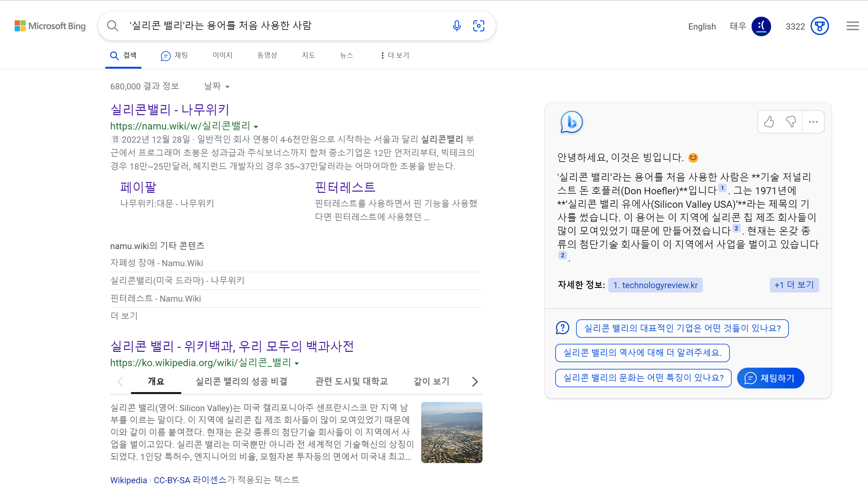This screenshot has width=868, height=493.
Task: Open the 더 보기 more tabs menu
Action: pyautogui.click(x=395, y=55)
